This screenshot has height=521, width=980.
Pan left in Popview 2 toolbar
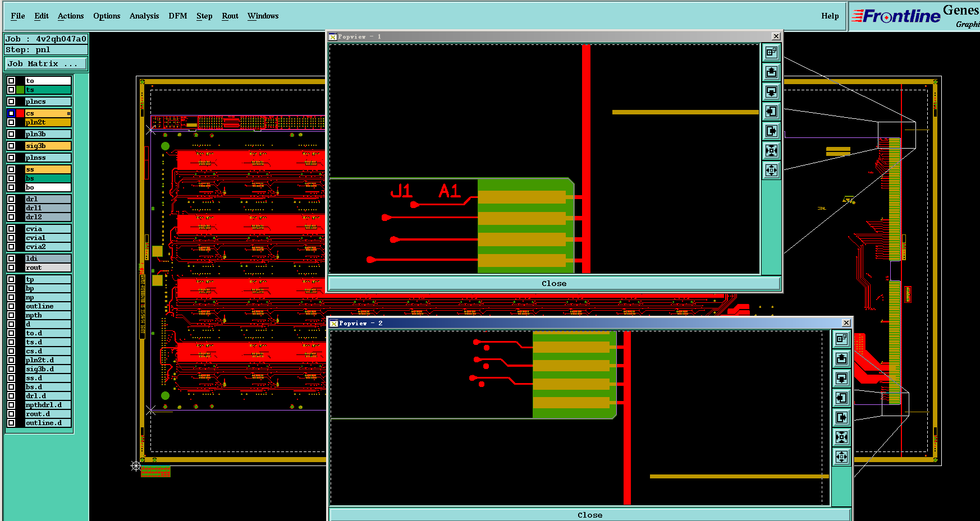(841, 398)
